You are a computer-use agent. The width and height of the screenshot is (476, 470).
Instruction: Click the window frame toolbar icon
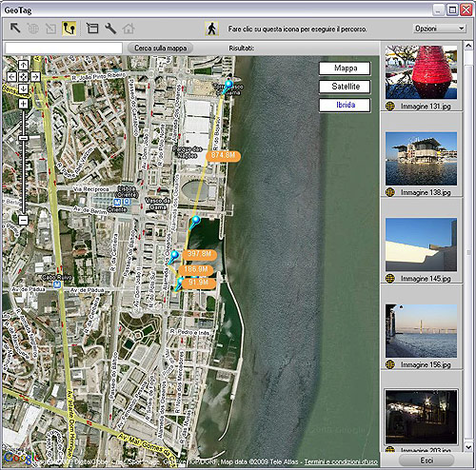click(92, 29)
